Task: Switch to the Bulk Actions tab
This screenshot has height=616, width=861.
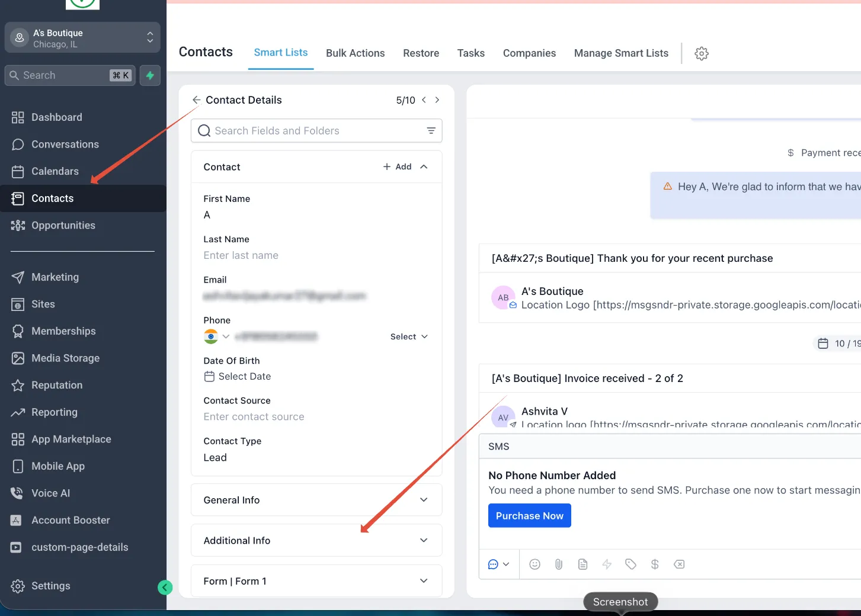Action: coord(356,53)
